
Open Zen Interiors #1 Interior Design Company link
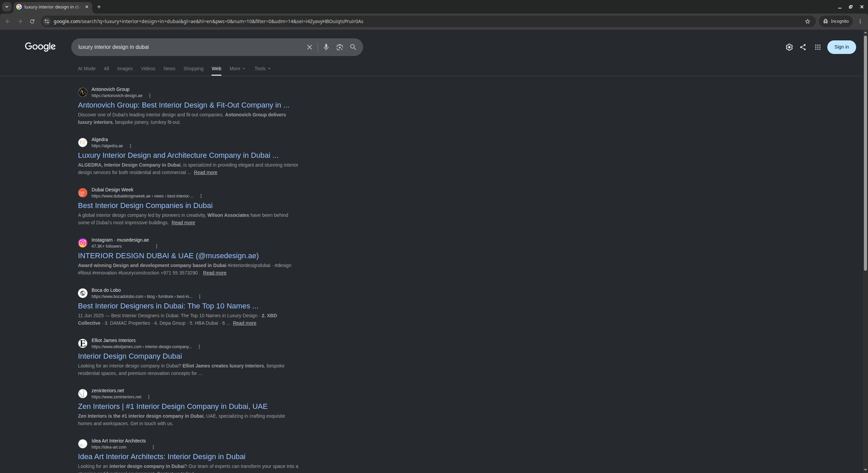click(173, 406)
